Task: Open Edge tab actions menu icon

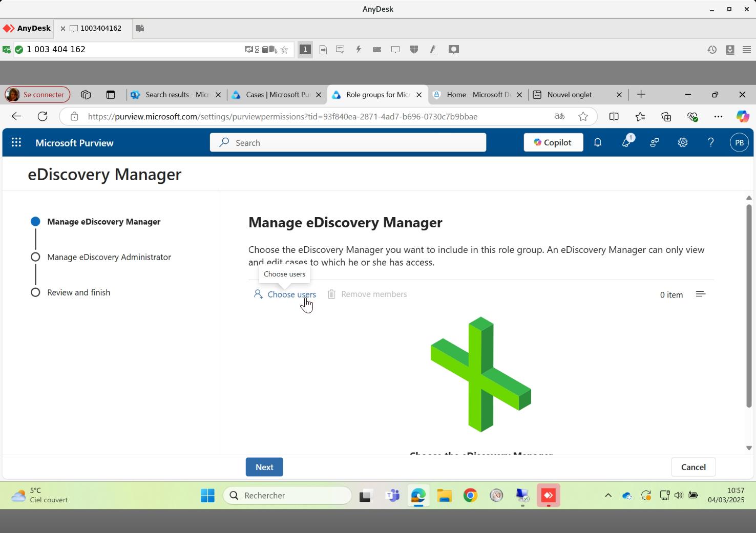Action: pos(110,95)
